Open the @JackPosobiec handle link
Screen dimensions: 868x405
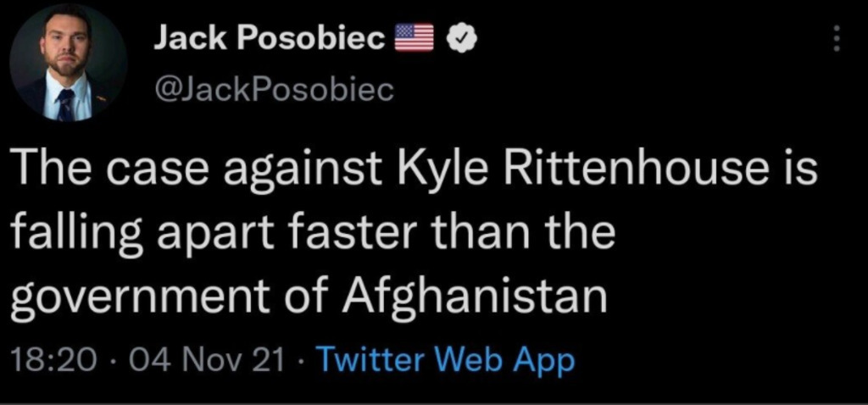point(273,89)
